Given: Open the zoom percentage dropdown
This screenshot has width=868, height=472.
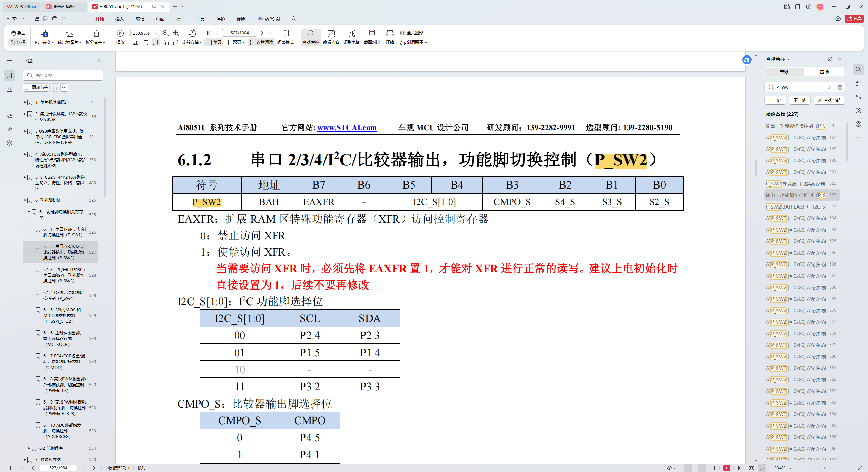Looking at the screenshot, I should pyautogui.click(x=156, y=33).
